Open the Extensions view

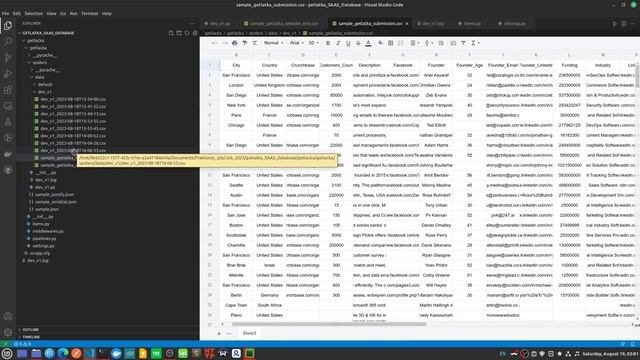pos(8,90)
